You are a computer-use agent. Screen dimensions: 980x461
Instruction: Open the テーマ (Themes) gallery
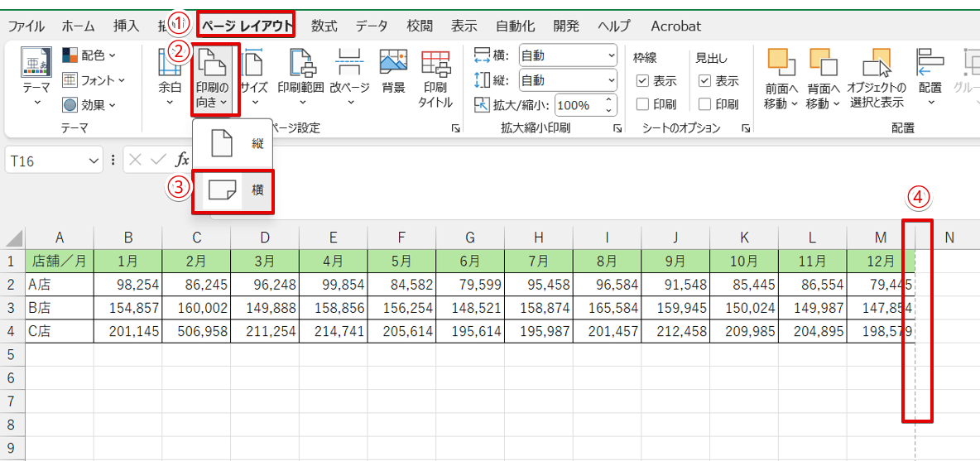click(x=37, y=77)
